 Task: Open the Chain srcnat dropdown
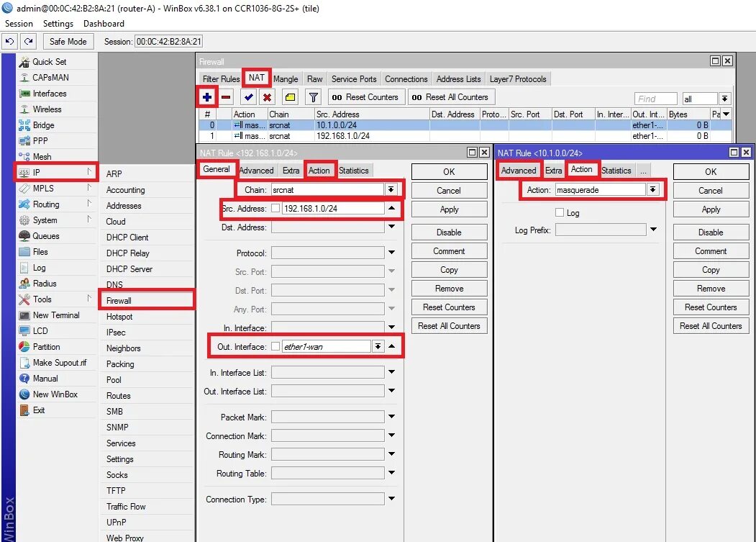coord(391,190)
